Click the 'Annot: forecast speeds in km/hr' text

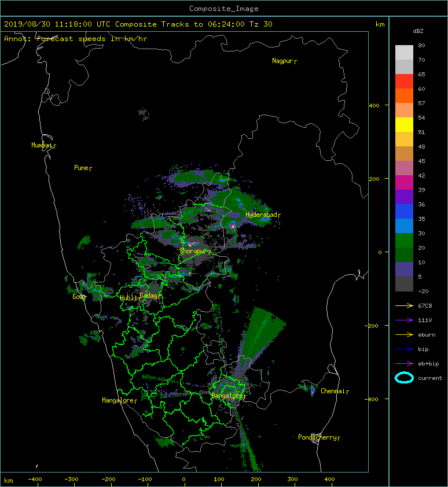(x=76, y=39)
